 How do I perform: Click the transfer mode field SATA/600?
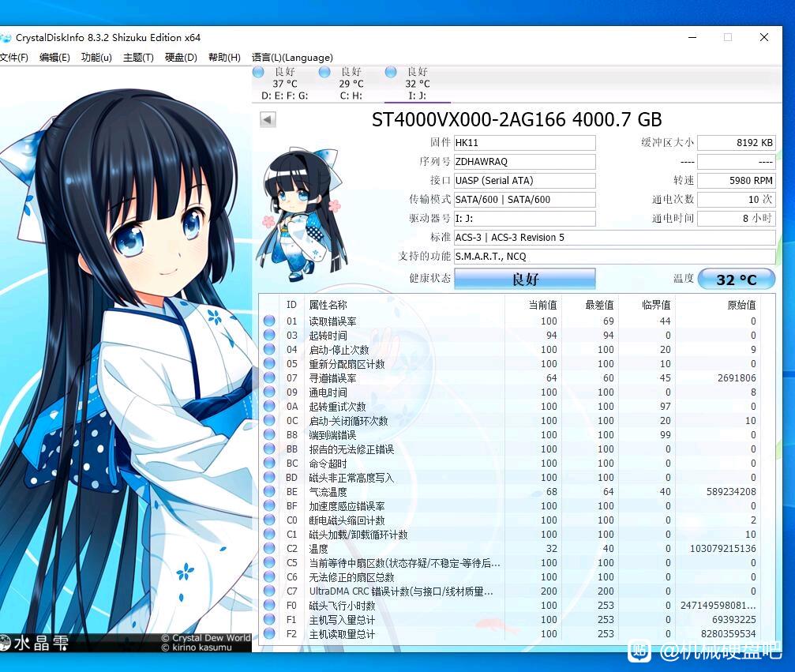pos(524,199)
